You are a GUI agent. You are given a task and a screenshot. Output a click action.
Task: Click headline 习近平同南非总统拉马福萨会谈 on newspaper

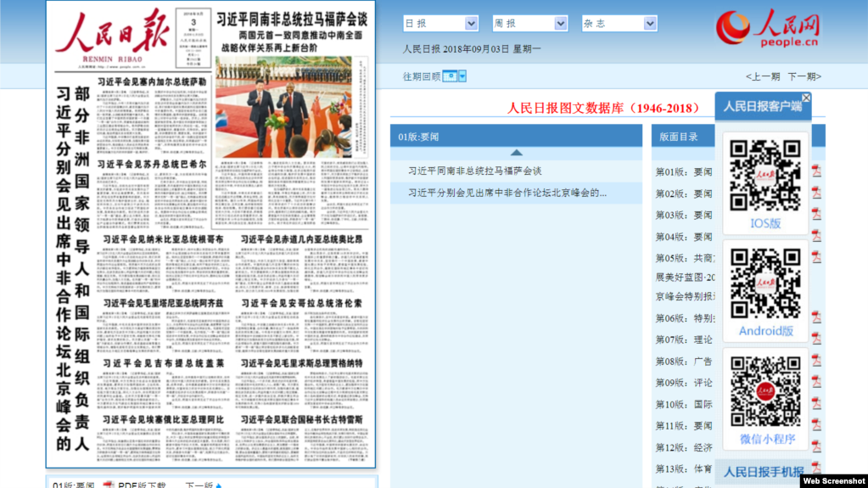pos(292,20)
